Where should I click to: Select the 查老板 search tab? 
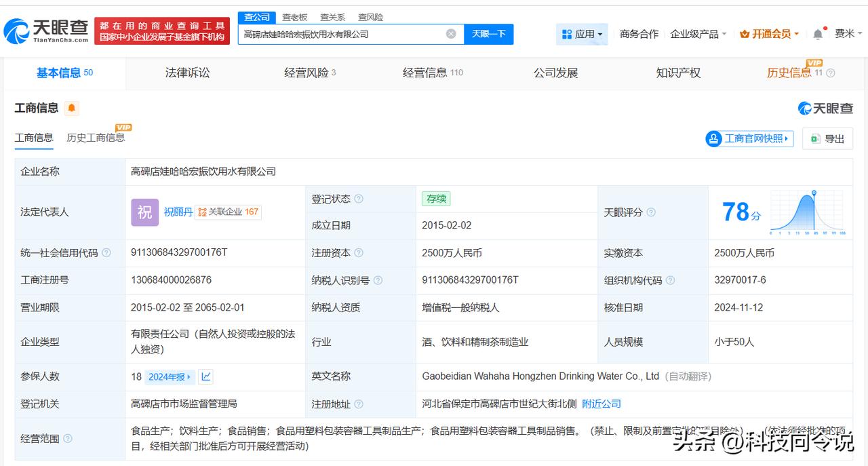(295, 17)
